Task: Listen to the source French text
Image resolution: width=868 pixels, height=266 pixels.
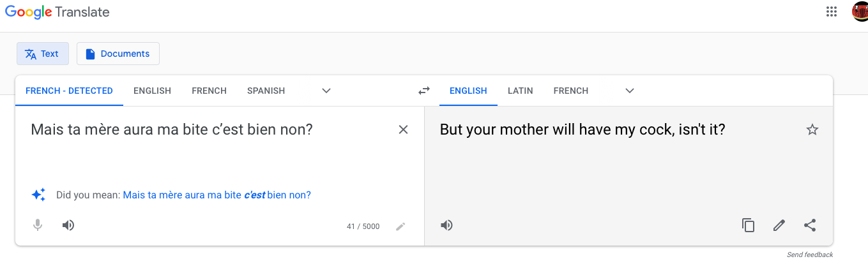Action: click(x=68, y=225)
